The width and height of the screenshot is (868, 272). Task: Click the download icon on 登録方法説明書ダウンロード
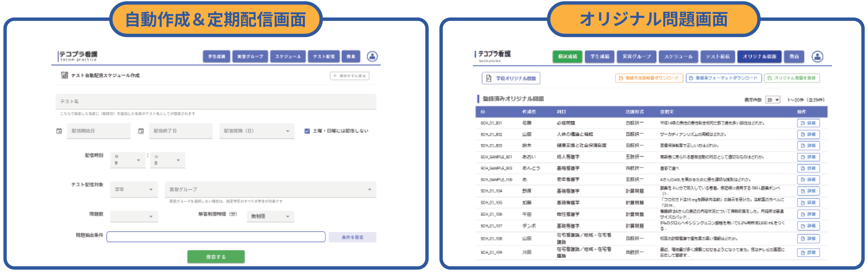(x=621, y=78)
